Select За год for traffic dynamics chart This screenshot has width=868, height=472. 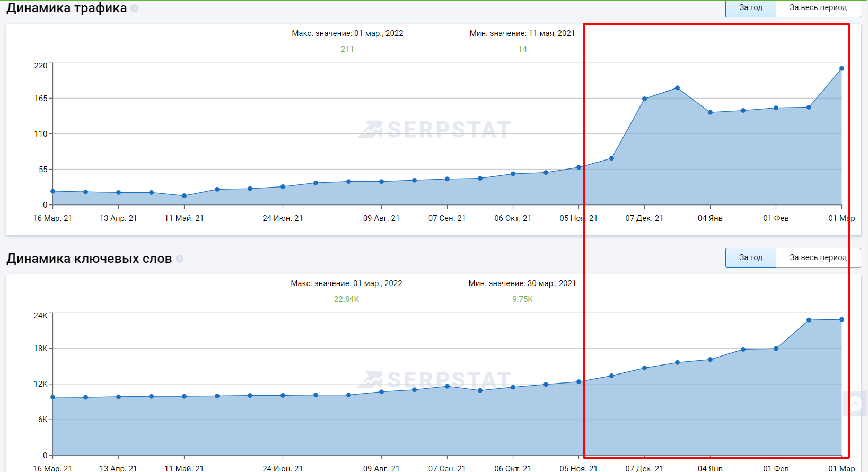751,8
